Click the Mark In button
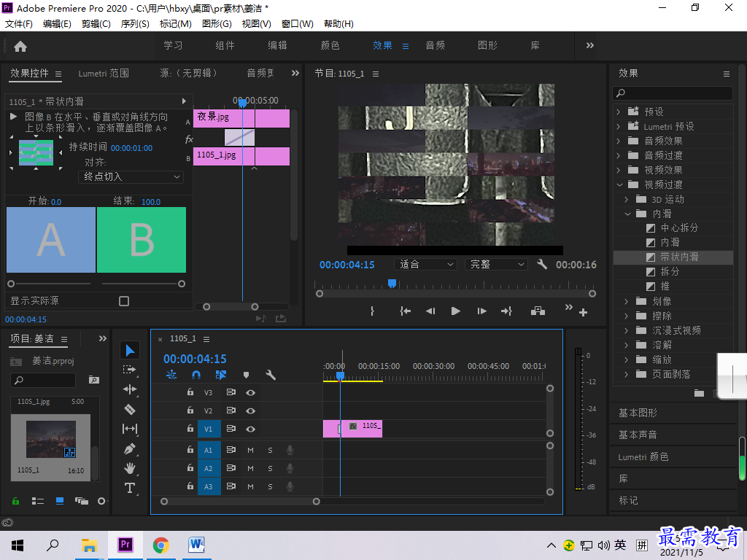Viewport: 747px width, 560px height. pos(372,311)
